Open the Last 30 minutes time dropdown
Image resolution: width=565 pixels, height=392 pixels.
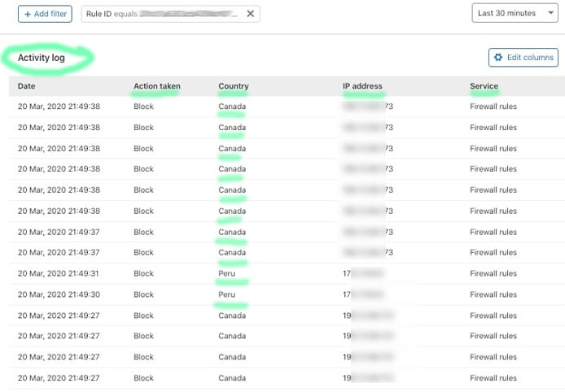coord(515,13)
